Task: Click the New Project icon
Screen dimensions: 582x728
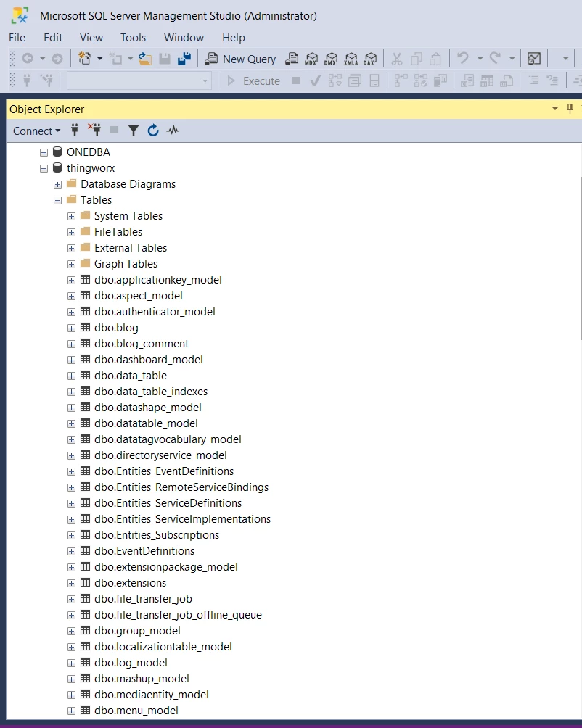Action: (84, 59)
